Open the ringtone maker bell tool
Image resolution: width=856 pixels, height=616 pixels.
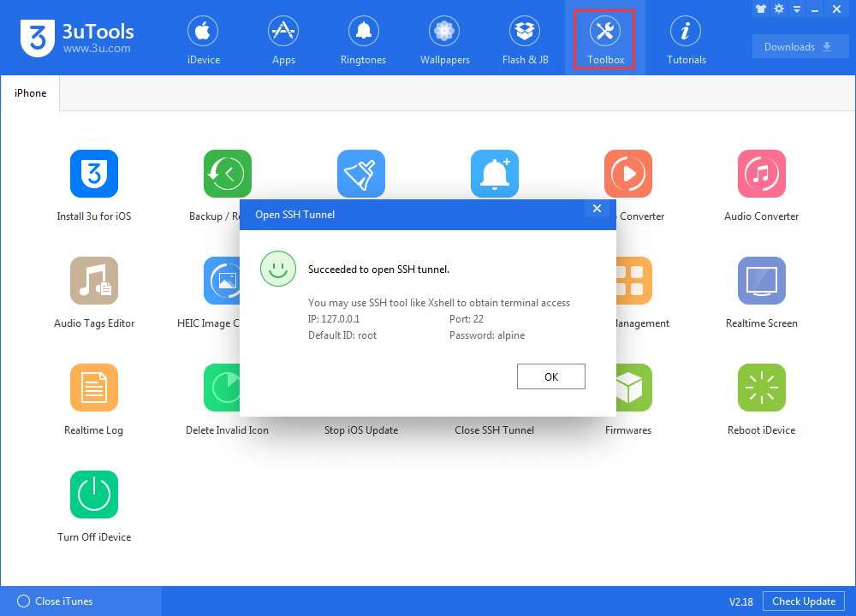pyautogui.click(x=495, y=174)
